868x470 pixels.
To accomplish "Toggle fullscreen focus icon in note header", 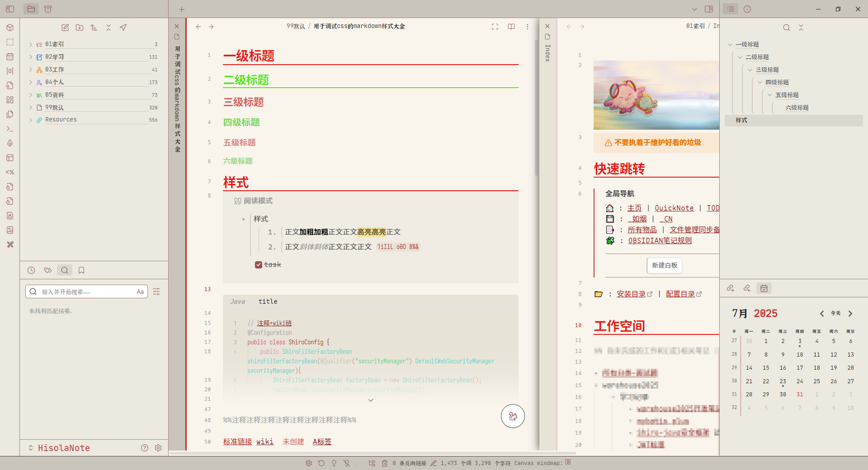I will [x=495, y=27].
